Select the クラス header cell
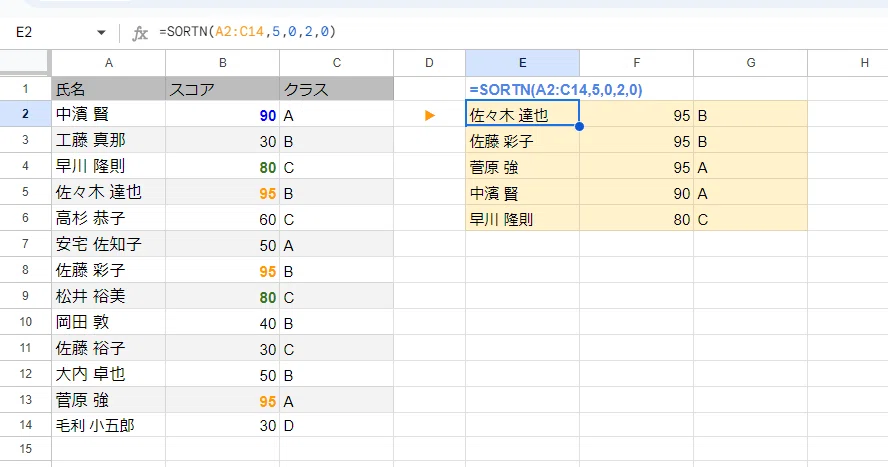The image size is (888, 467). click(x=336, y=89)
